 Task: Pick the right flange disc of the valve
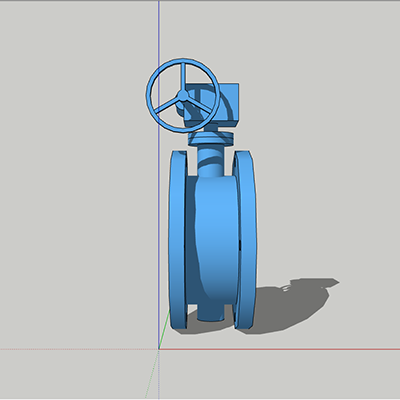[246, 240]
